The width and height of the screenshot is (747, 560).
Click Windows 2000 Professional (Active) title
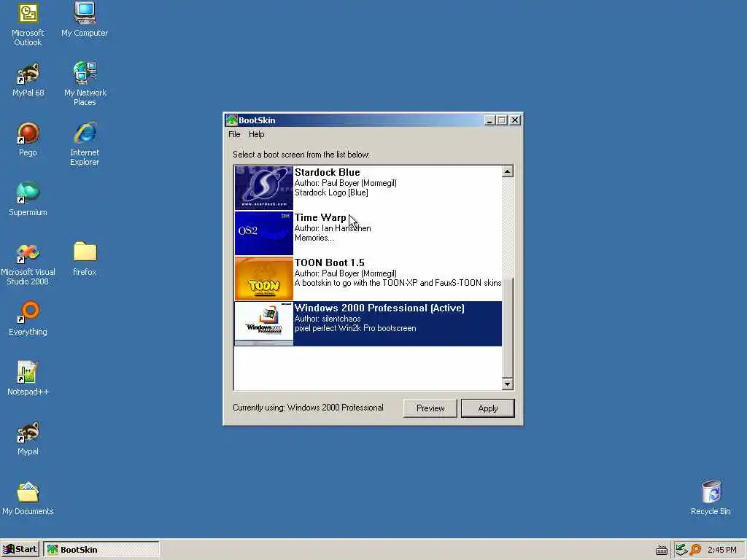(379, 308)
